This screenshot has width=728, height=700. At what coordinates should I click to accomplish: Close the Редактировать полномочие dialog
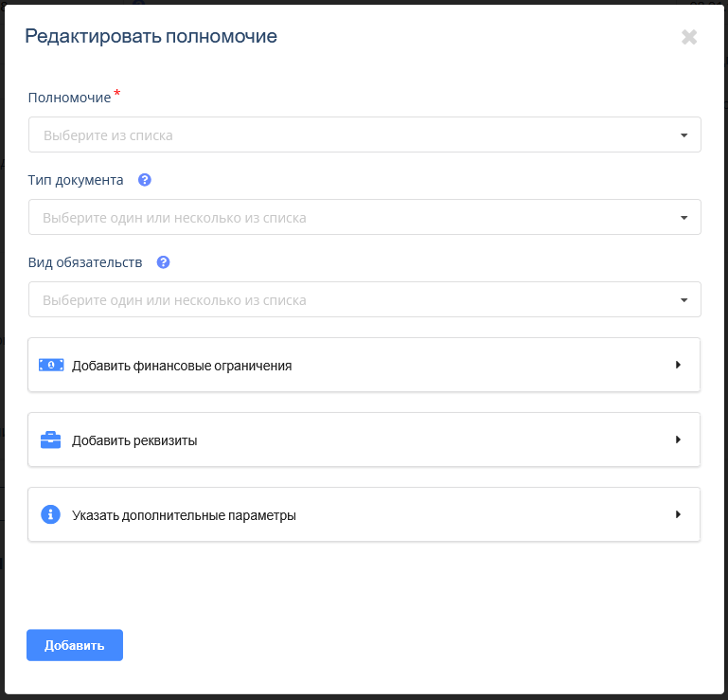[x=689, y=37]
